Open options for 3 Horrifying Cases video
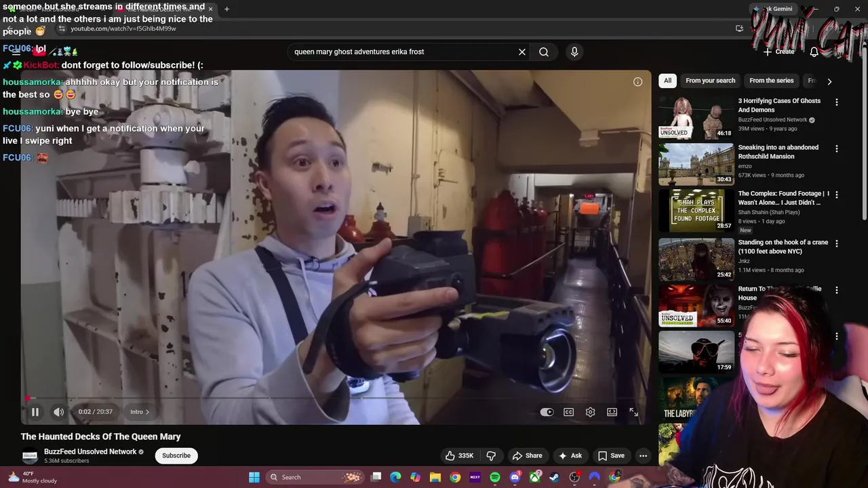 pyautogui.click(x=837, y=102)
